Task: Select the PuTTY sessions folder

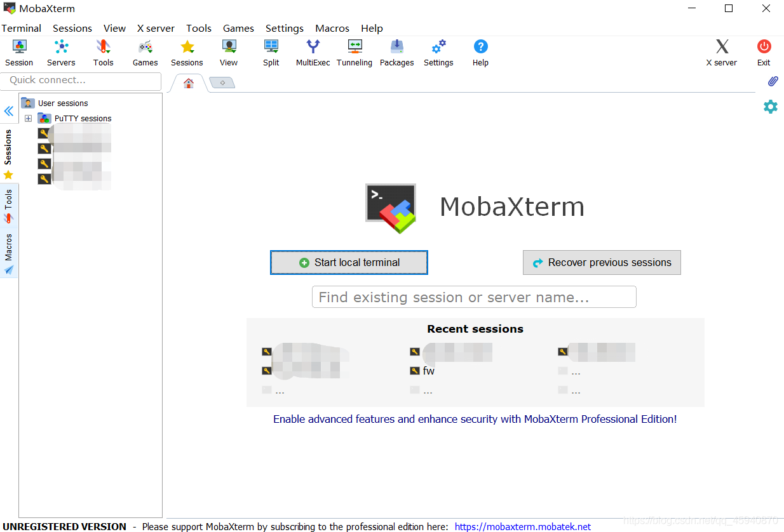Action: (75, 119)
